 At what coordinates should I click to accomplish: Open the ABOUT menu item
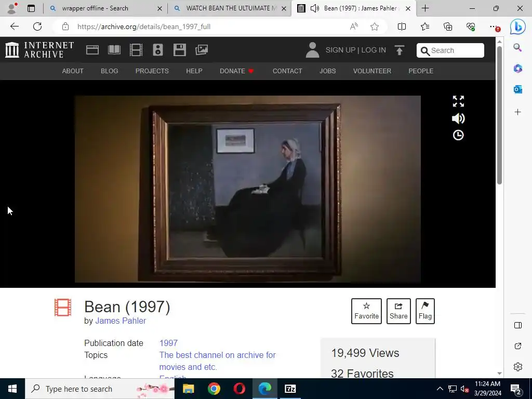pyautogui.click(x=73, y=71)
